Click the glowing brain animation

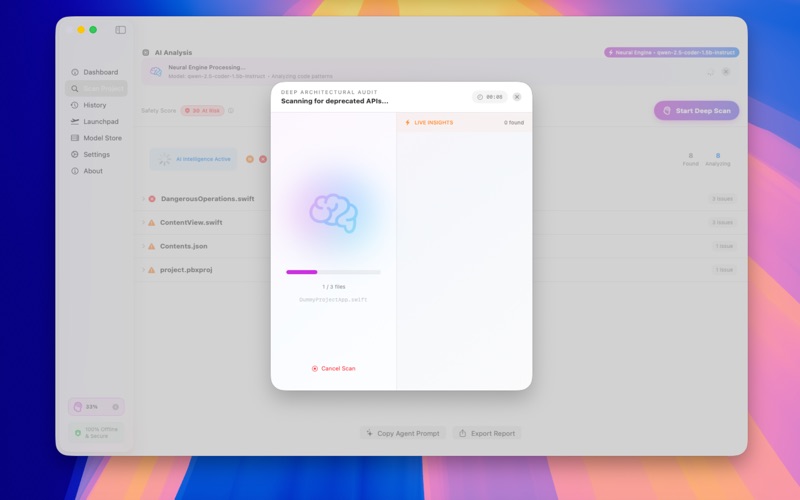coord(334,213)
